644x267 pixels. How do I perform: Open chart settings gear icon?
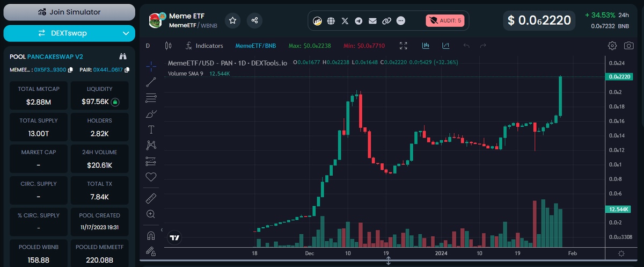point(612,46)
